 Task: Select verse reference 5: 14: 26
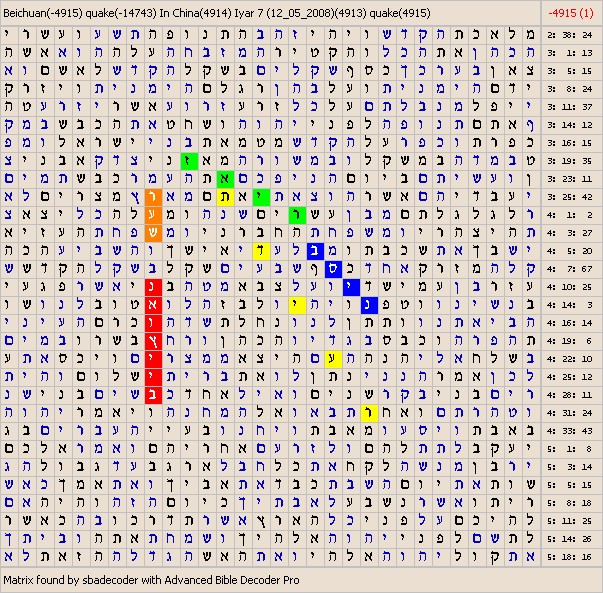click(570, 538)
